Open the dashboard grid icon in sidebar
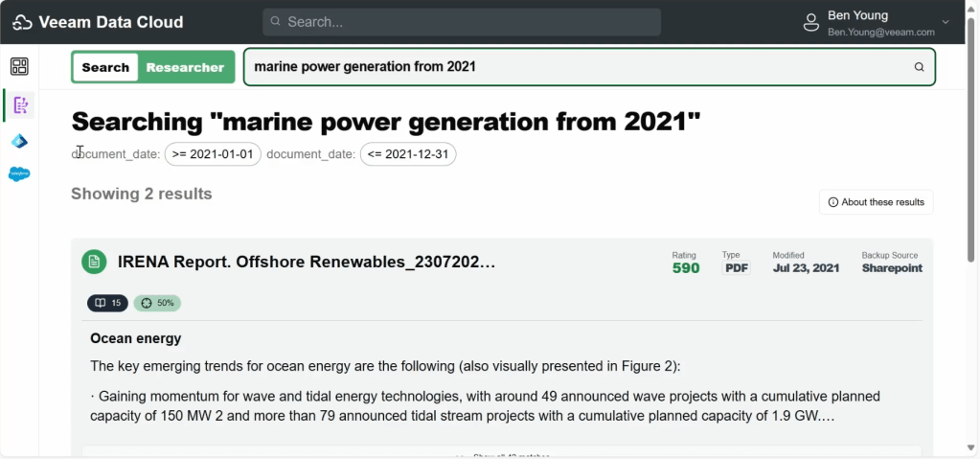 (x=19, y=66)
